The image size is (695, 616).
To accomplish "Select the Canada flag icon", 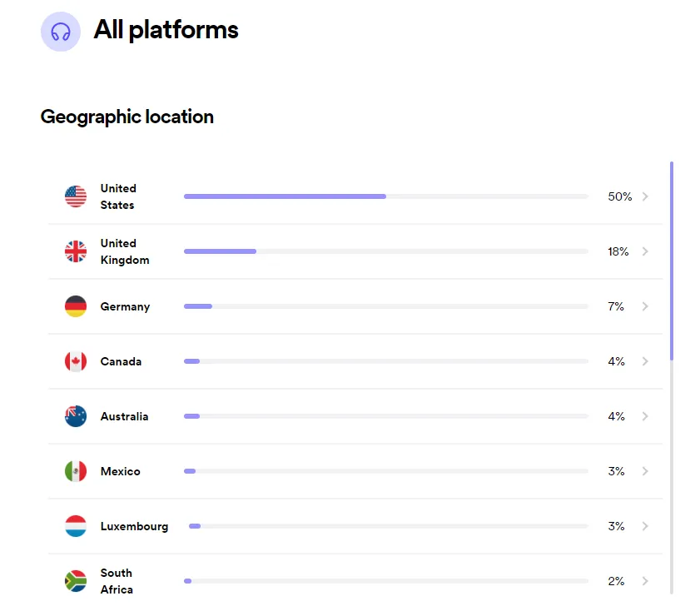I will click(76, 361).
